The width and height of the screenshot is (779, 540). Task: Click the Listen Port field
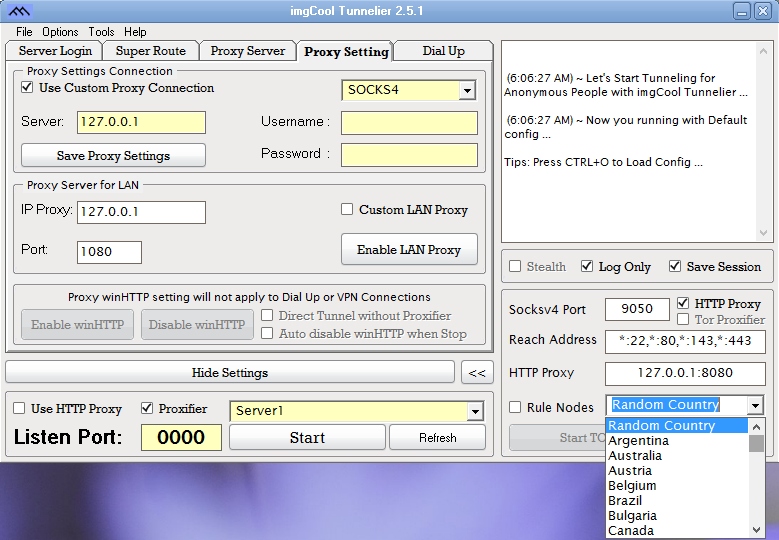[x=181, y=437]
